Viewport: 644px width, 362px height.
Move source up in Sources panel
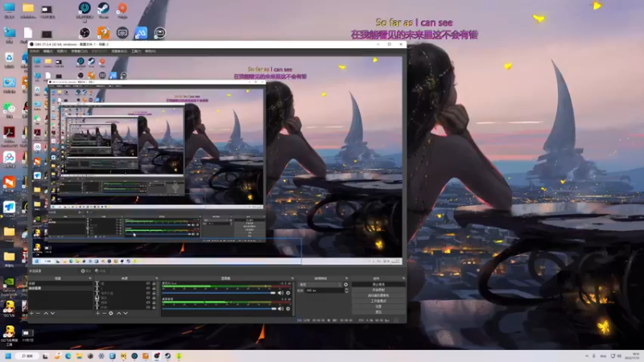(x=118, y=313)
